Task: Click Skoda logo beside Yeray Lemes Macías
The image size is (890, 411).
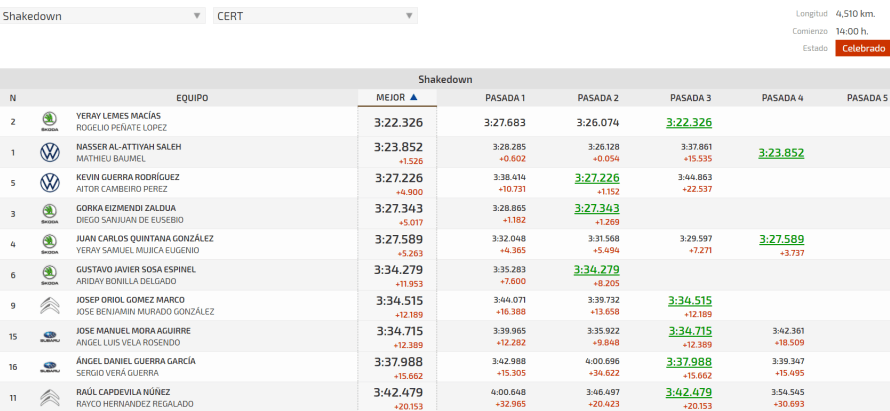Action: coord(49,122)
